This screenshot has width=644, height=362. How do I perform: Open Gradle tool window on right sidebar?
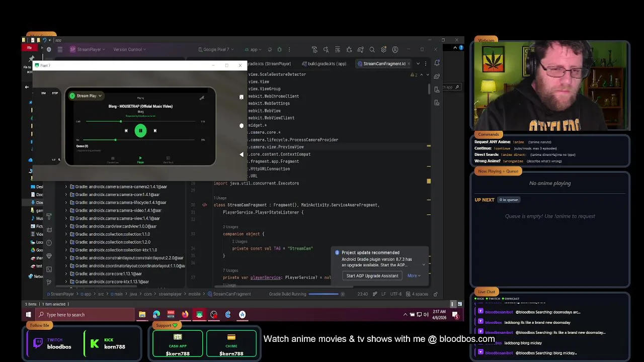437,76
